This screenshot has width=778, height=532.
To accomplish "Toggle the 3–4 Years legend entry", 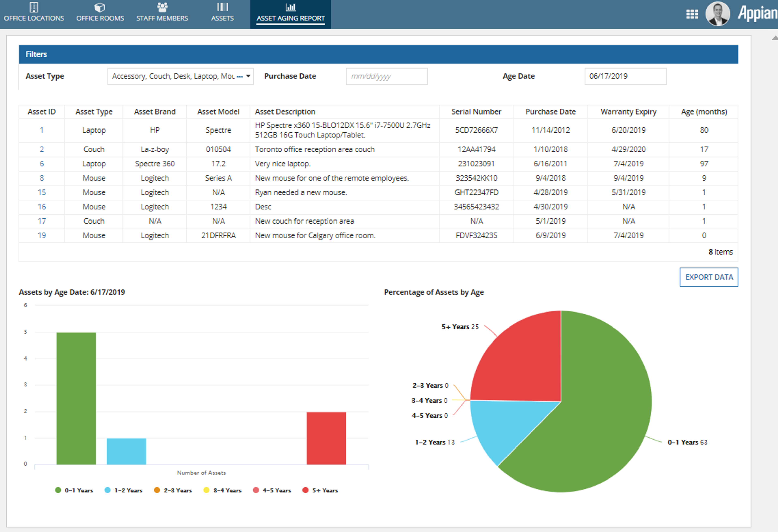I will [223, 490].
